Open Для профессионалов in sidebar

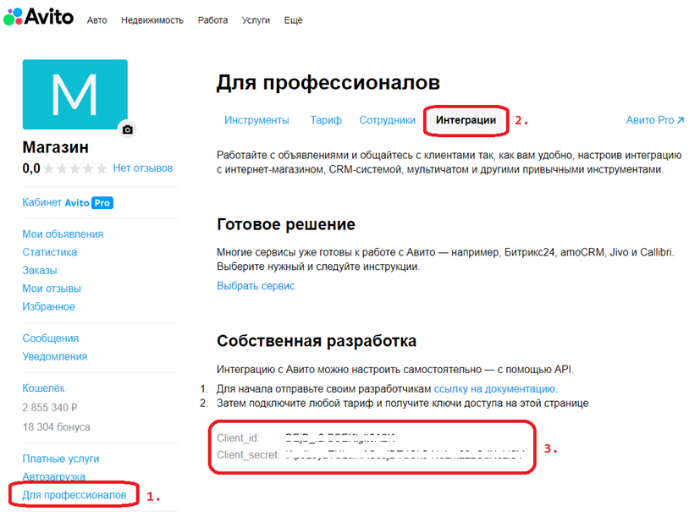pyautogui.click(x=74, y=495)
